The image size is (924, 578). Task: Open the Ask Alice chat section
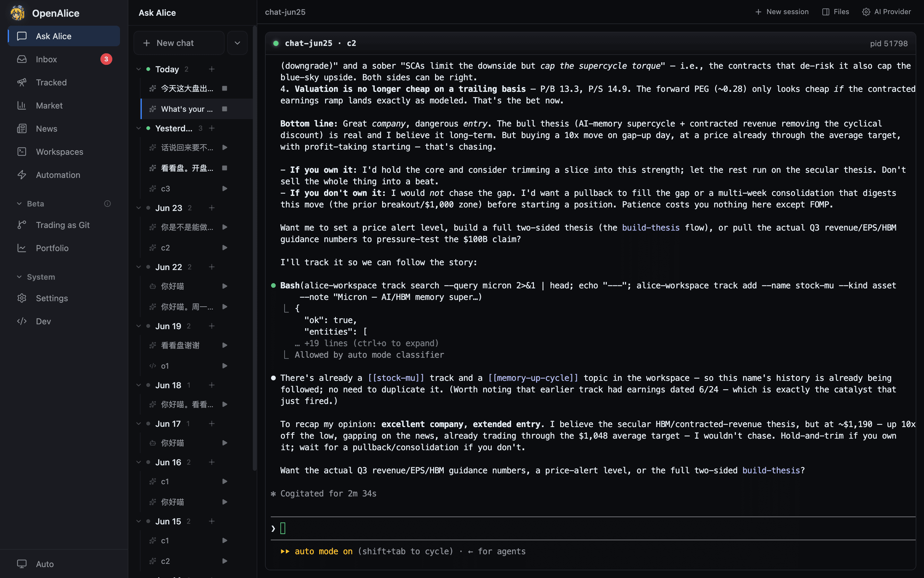tap(64, 36)
